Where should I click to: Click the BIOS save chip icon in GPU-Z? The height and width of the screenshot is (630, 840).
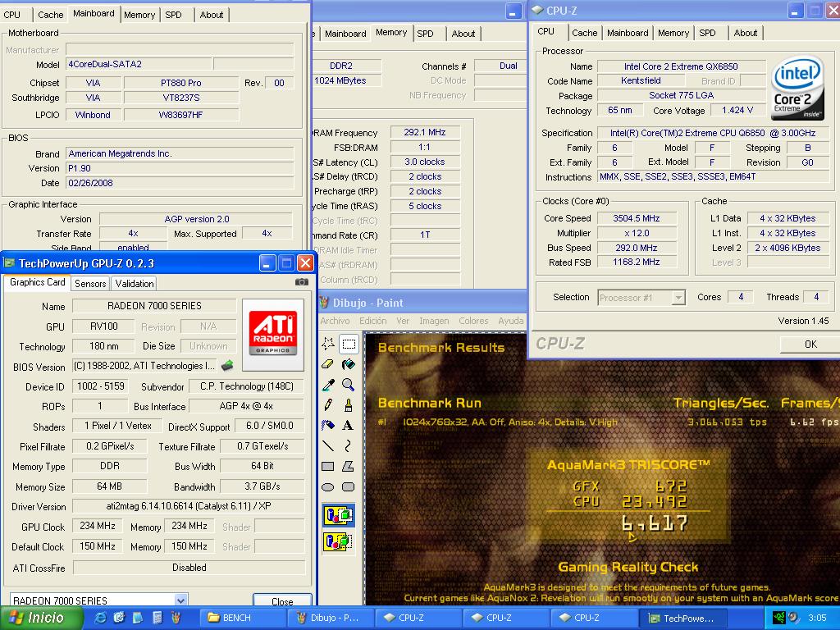click(227, 366)
